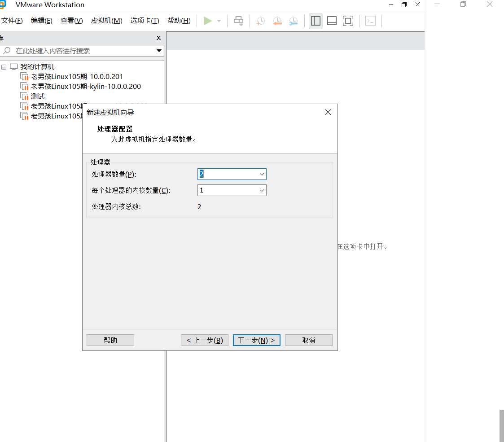Open the 每个处理器的内核数量(C) dropdown

262,190
